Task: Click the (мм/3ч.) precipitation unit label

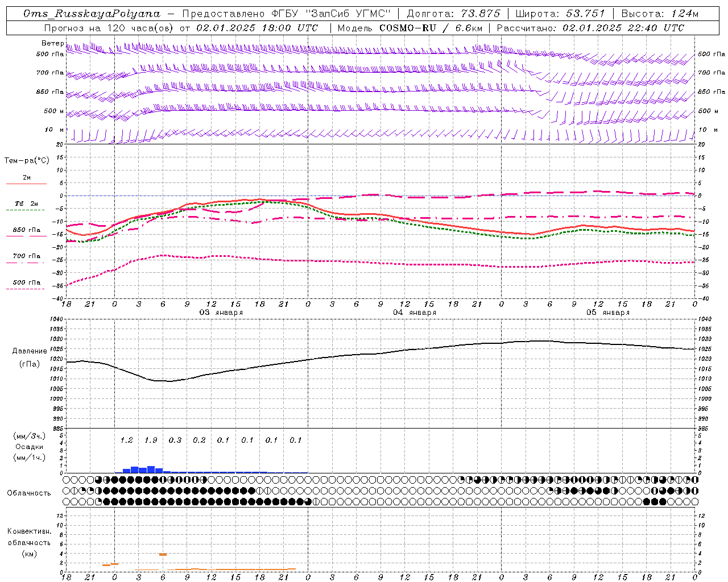Action: 30,436
